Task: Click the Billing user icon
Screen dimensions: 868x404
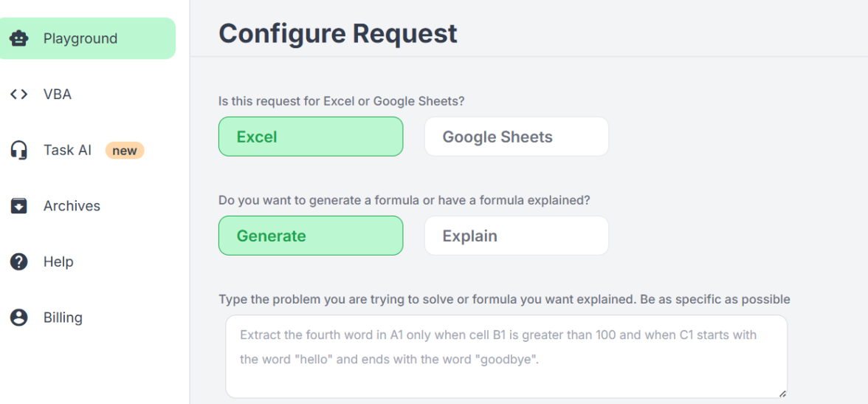Action: point(18,318)
